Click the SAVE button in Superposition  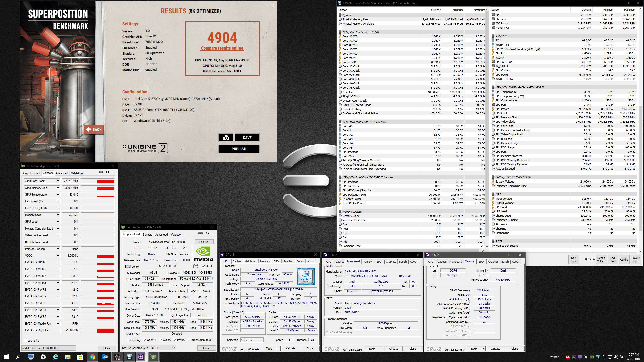click(247, 138)
